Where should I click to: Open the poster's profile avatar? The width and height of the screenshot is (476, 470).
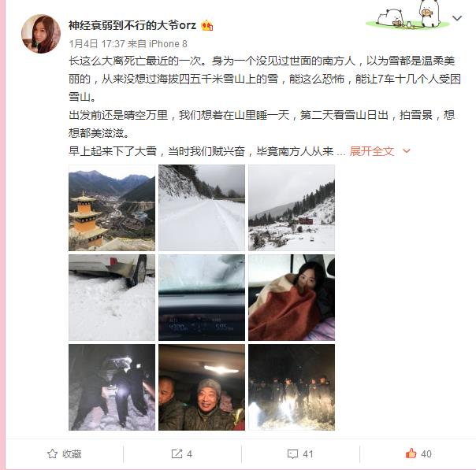41,34
